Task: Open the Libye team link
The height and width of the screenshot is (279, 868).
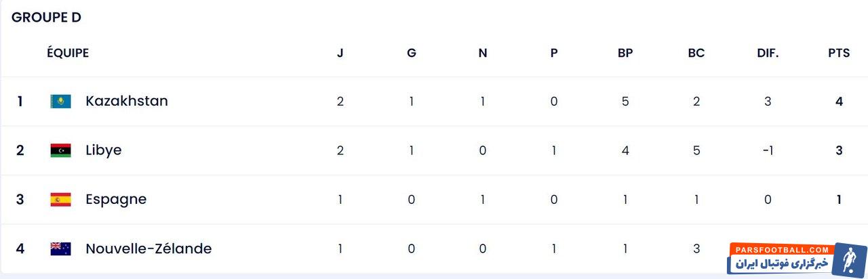Action: coord(103,150)
